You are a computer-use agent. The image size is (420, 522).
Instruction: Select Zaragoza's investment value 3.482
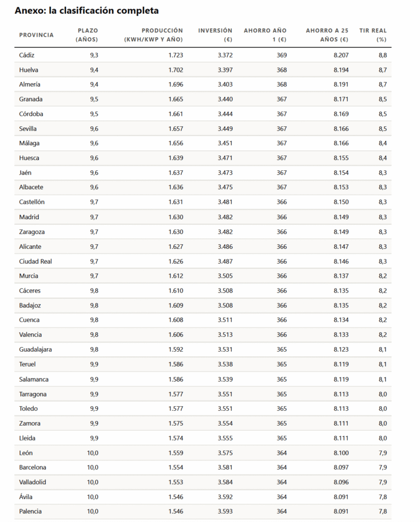pos(225,232)
